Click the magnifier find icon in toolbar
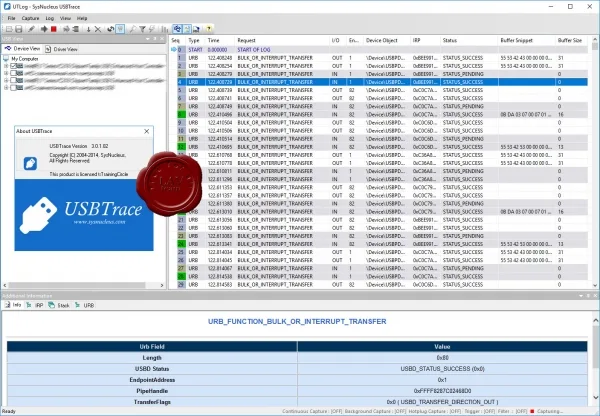Viewport: 600px width, 416px height. pos(133,29)
